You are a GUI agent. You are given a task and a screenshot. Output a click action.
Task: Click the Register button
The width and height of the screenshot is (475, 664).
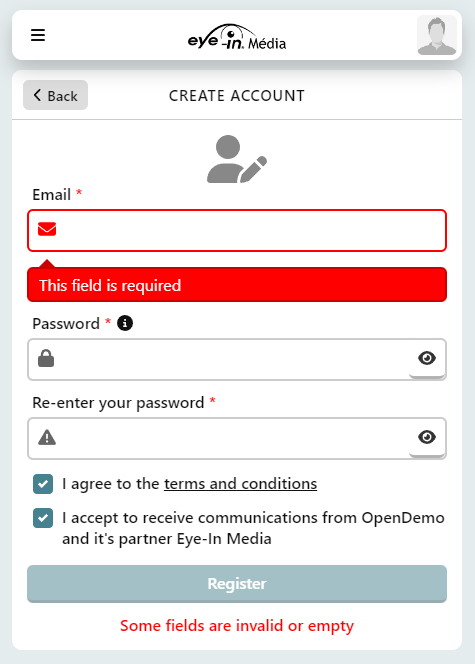click(237, 584)
